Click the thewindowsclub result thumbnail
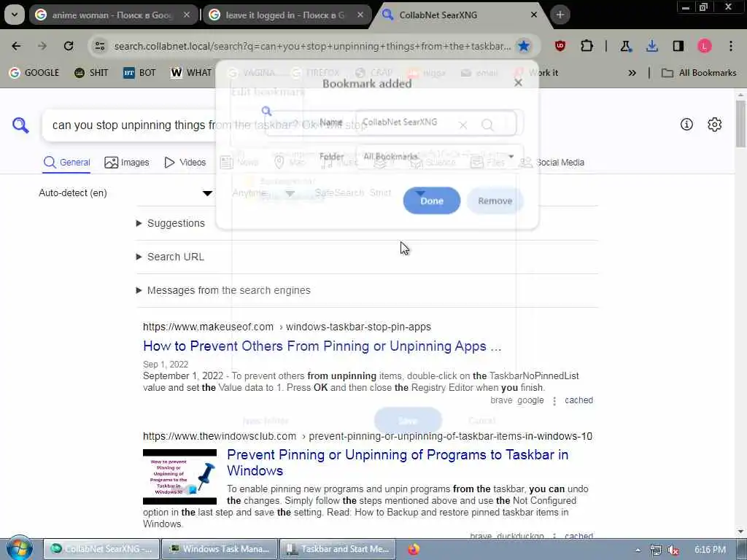 179,477
